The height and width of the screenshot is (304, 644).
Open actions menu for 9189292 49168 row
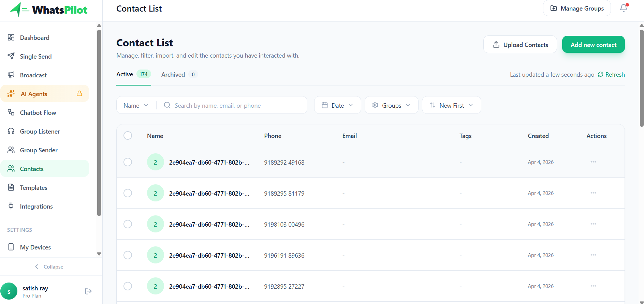[x=593, y=162]
